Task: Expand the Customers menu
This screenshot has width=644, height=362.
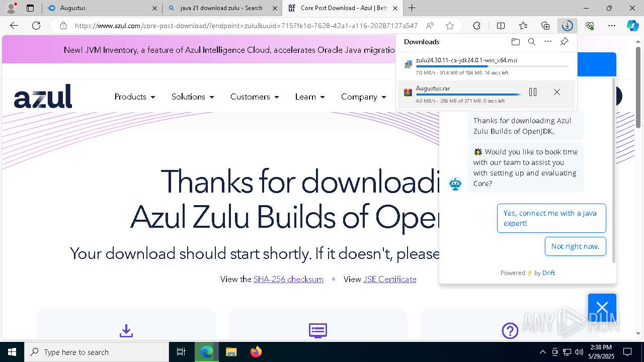Action: point(254,97)
